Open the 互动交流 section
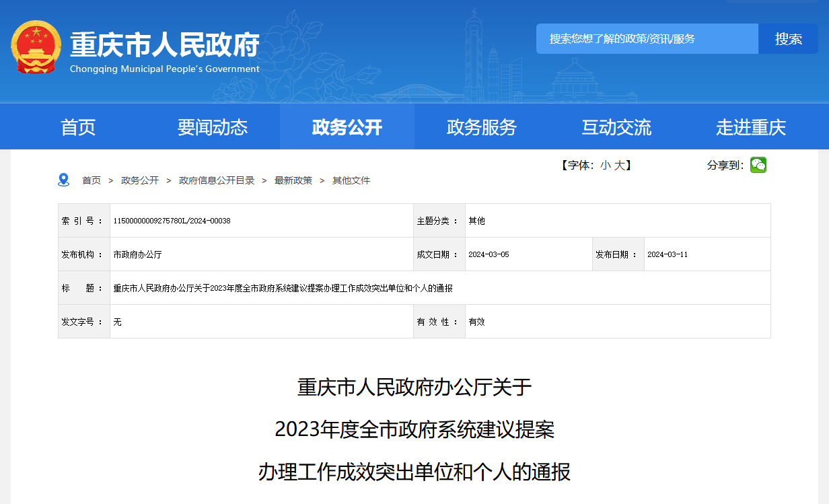Image resolution: width=829 pixels, height=504 pixels. pos(616,127)
